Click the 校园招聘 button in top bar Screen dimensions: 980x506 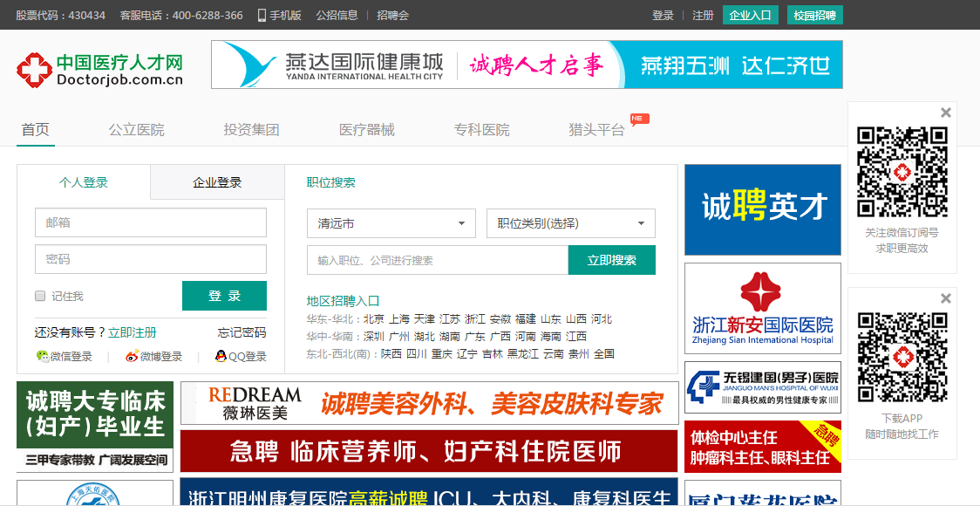point(815,15)
